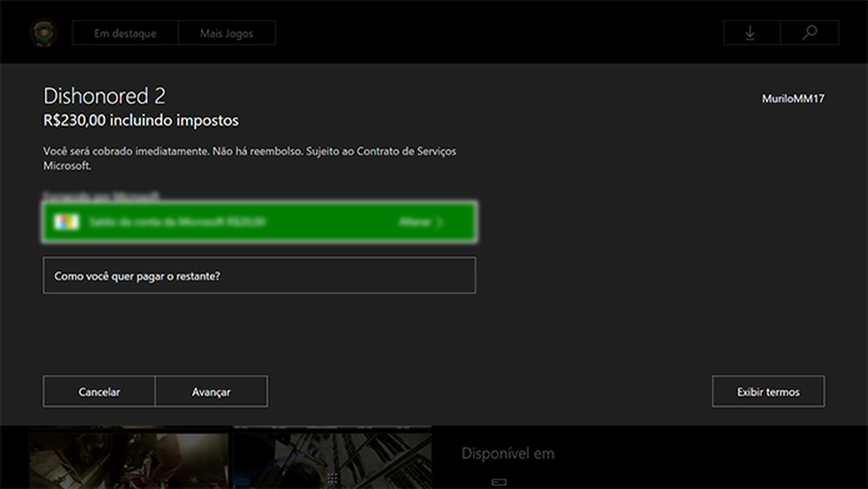This screenshot has width=868, height=489.
Task: Open Exibir termos
Action: 768,392
